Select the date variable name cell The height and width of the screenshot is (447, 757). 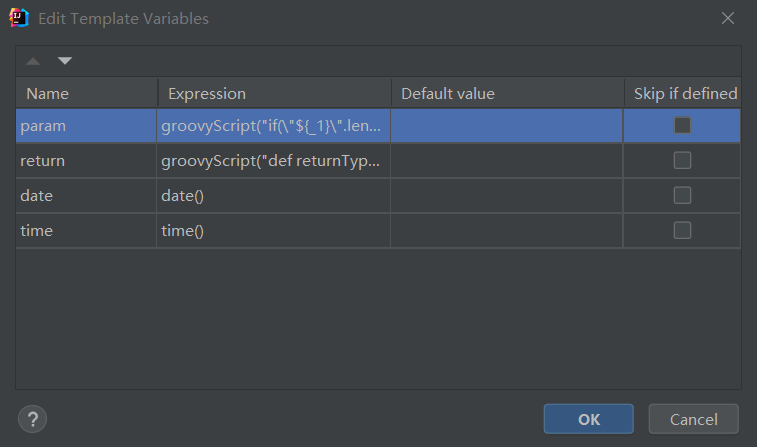86,195
